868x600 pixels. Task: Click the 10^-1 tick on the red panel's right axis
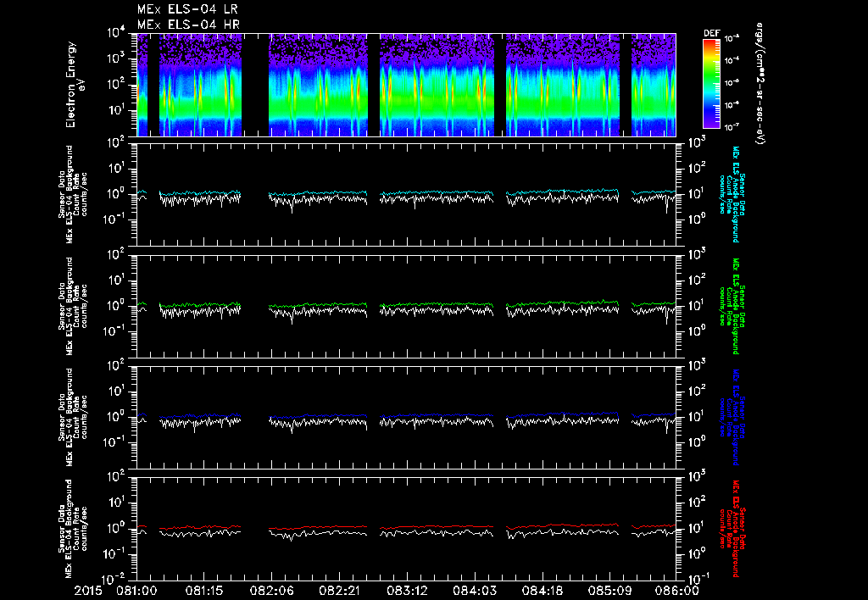point(698,580)
